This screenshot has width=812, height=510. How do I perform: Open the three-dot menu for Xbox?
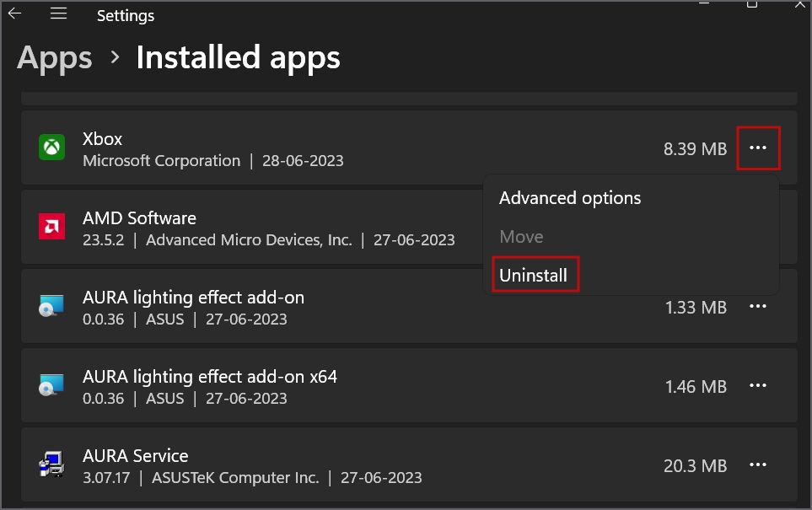point(758,148)
